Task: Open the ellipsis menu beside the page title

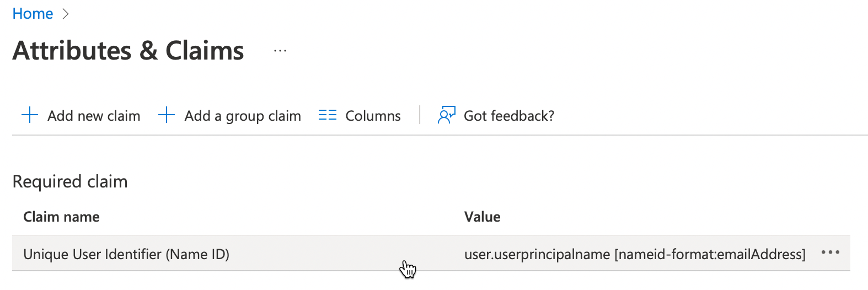Action: pos(280,51)
